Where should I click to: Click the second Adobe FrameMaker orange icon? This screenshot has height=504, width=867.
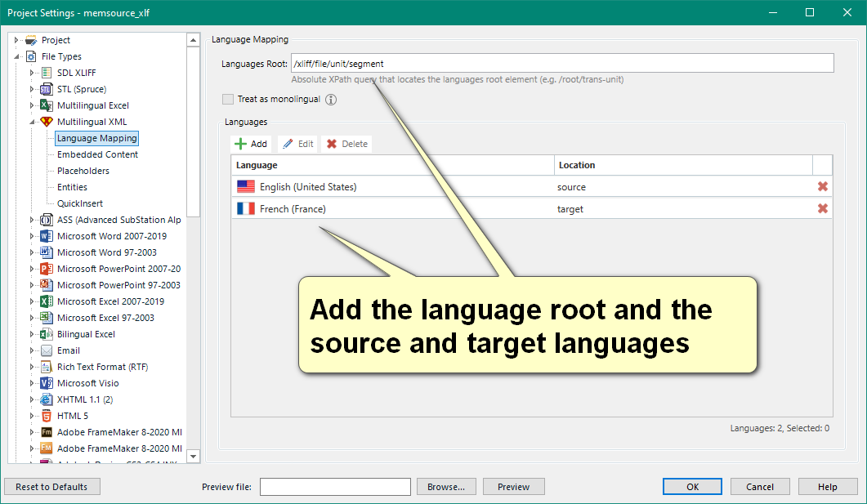[x=47, y=448]
